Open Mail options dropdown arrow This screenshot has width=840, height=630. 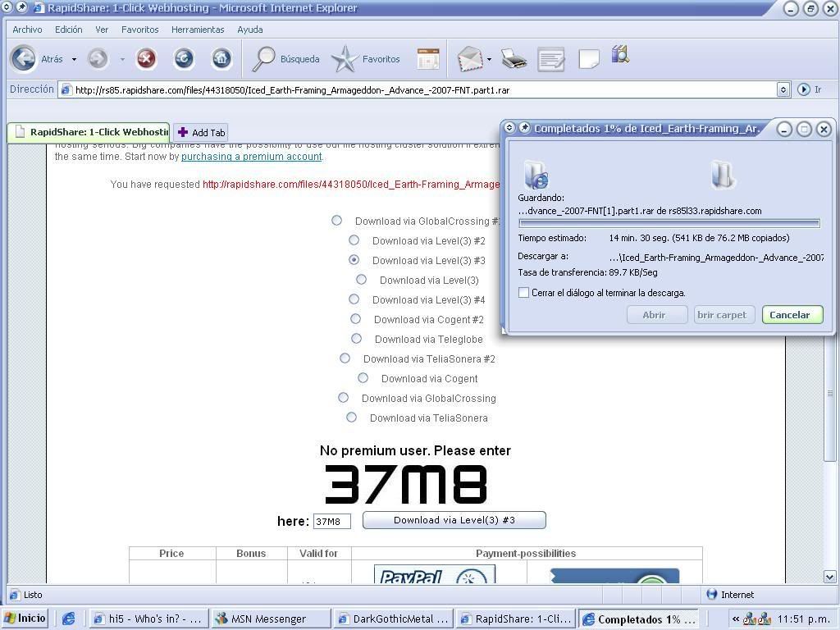tap(489, 59)
